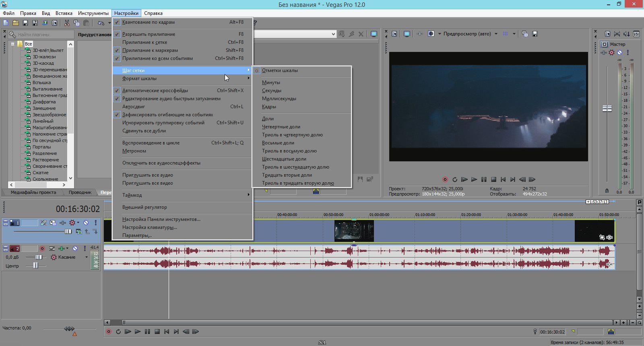This screenshot has height=346, width=644.
Task: Switch to the 'Проводник' tab
Action: click(x=80, y=192)
